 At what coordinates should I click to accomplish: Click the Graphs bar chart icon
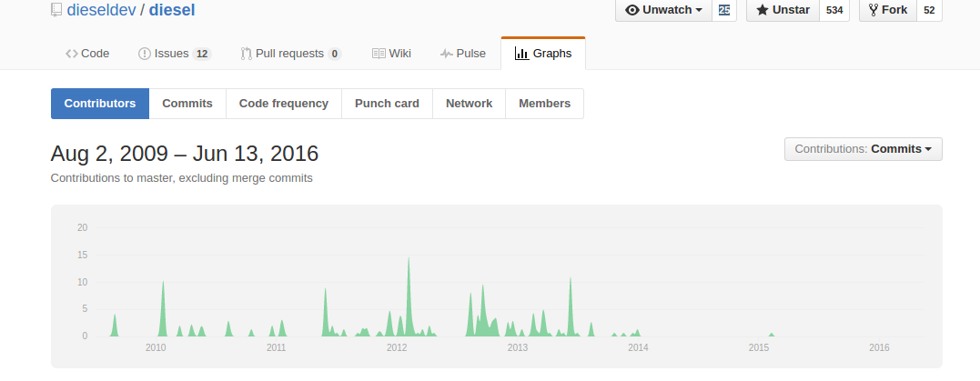(x=521, y=54)
